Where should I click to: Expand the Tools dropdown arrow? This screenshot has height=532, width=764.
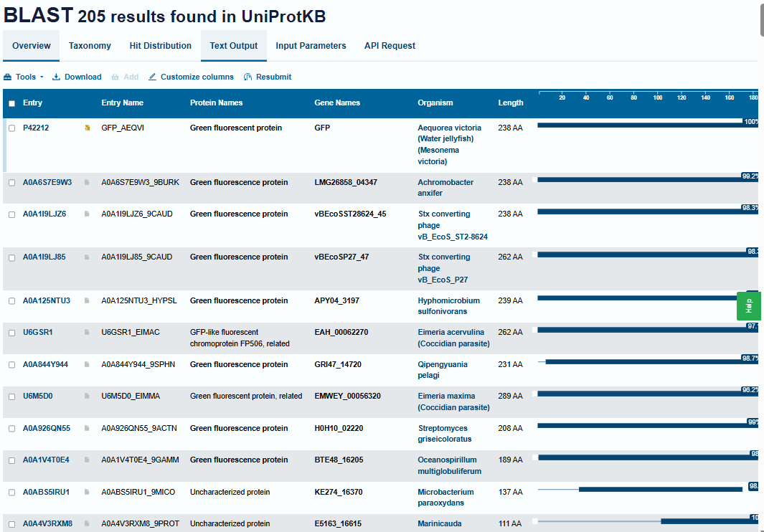click(x=42, y=77)
